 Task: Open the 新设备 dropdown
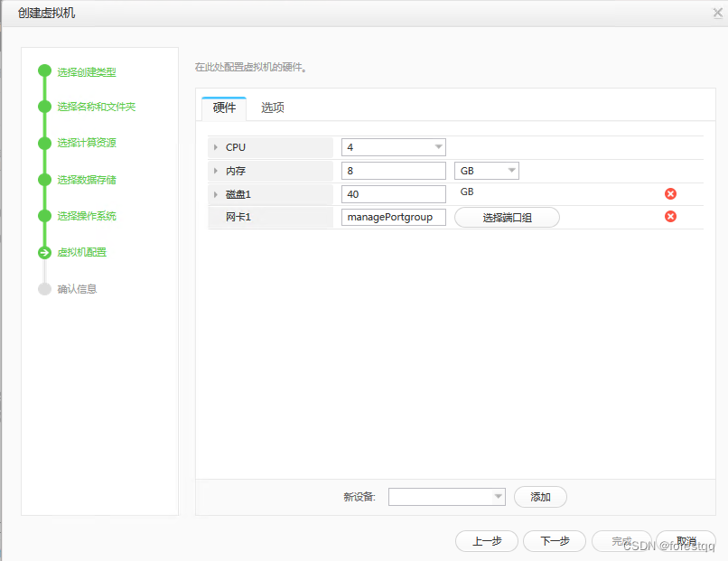tap(446, 497)
